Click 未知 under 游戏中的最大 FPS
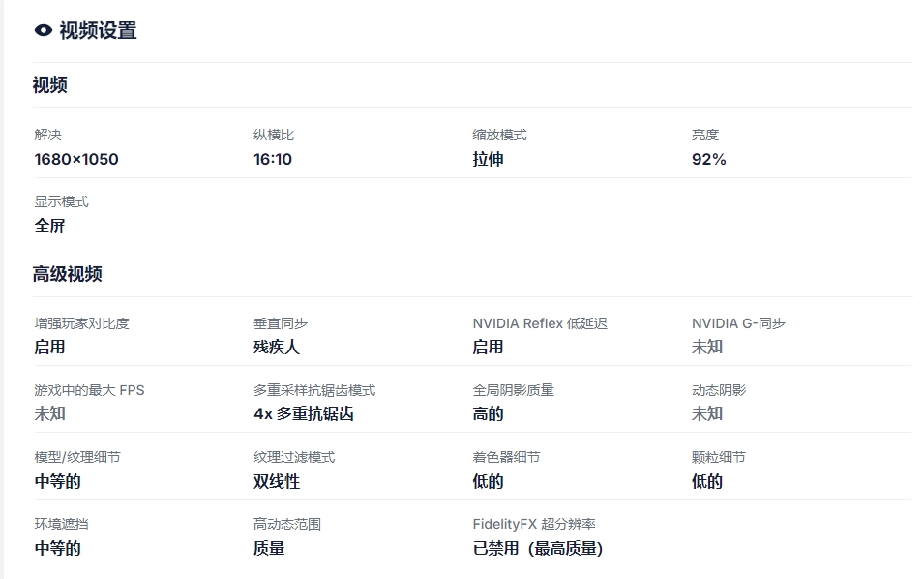Image resolution: width=924 pixels, height=579 pixels. click(x=50, y=413)
